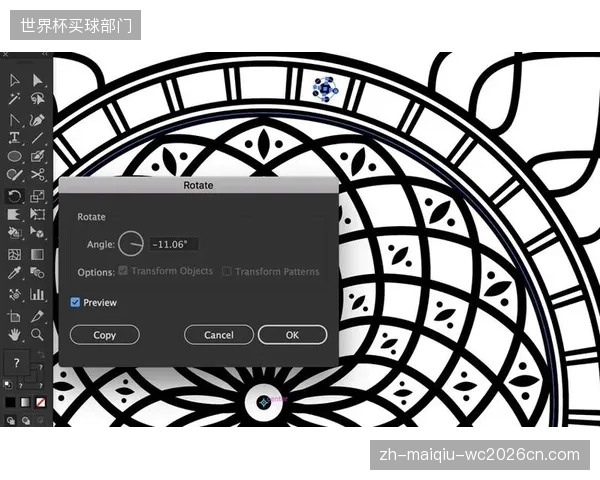Toggle the Transform Objects checkbox

pyautogui.click(x=123, y=270)
